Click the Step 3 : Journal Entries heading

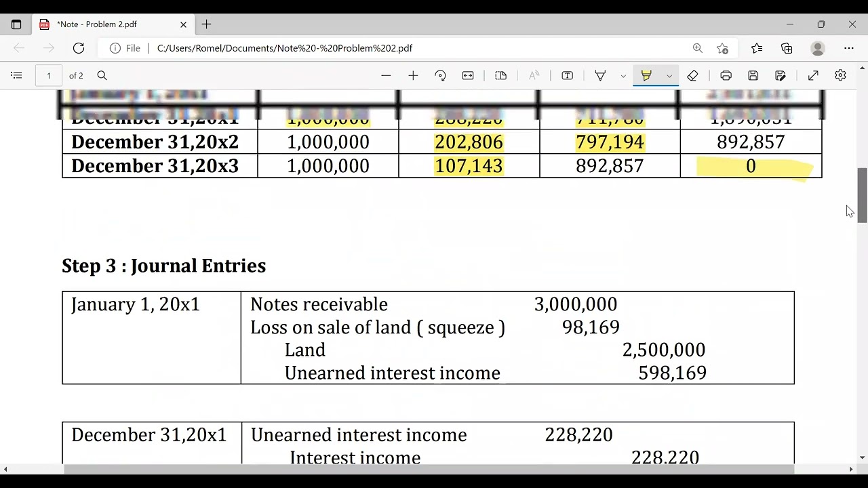coord(163,266)
